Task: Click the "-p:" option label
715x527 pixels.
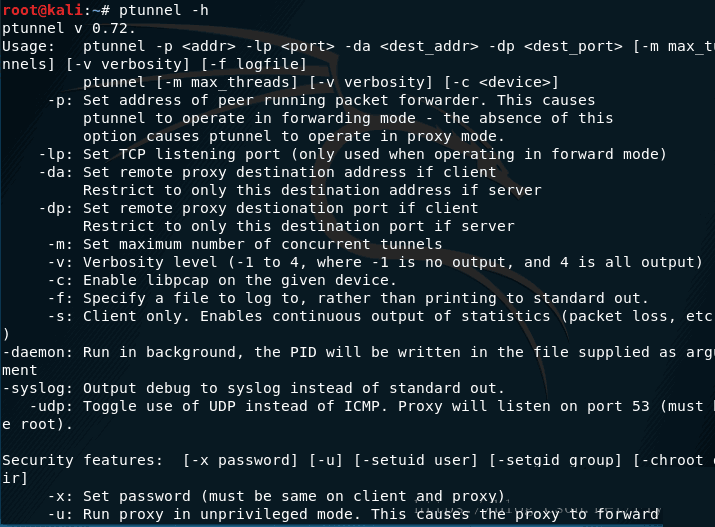Action: tap(60, 100)
